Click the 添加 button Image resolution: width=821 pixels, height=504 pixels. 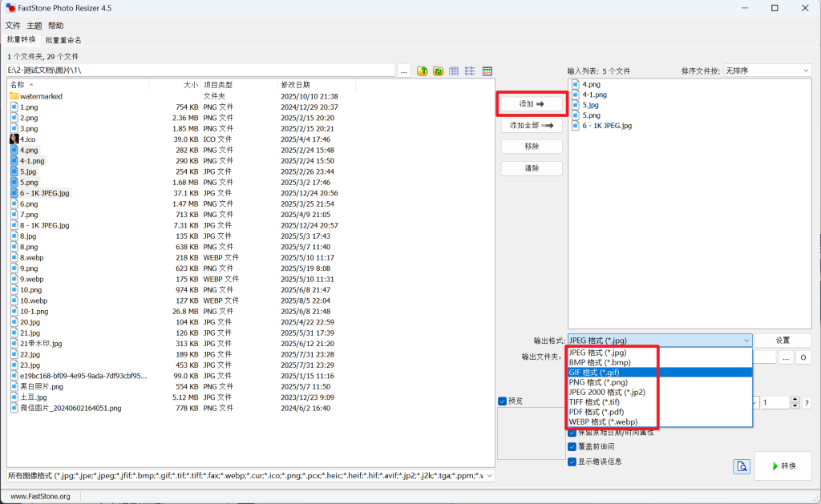pos(532,104)
